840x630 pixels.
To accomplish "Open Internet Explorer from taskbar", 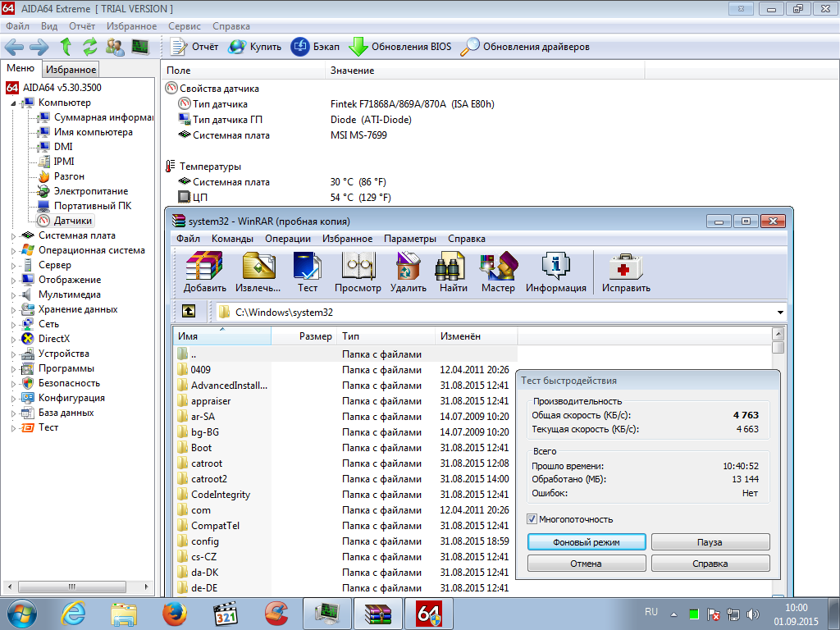I will pos(73,614).
